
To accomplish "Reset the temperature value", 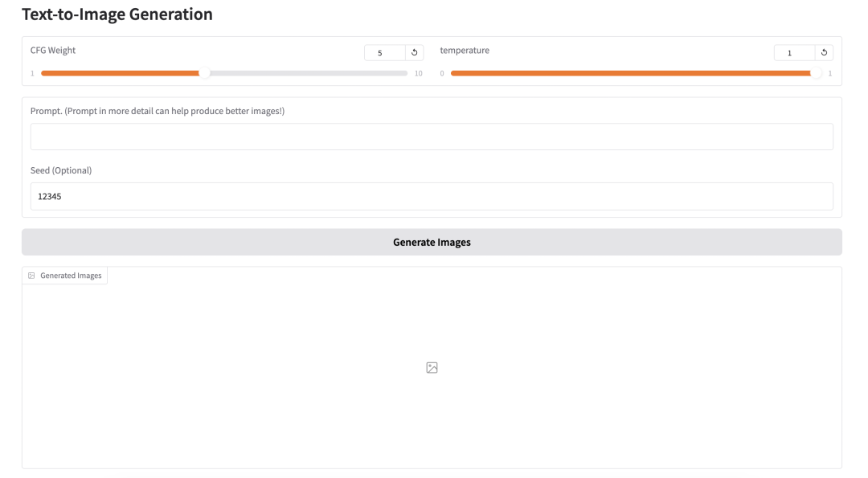I will [x=824, y=52].
